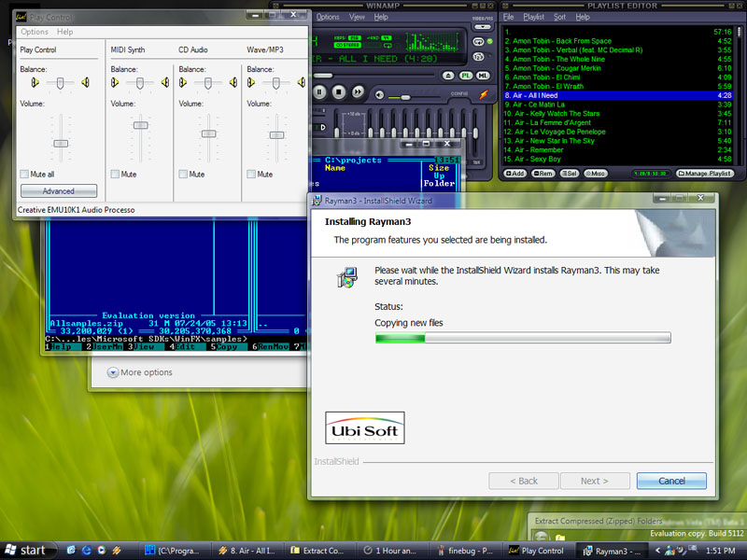Viewport: 747px width, 560px height.
Task: Open Play Control Help menu
Action: click(x=64, y=32)
